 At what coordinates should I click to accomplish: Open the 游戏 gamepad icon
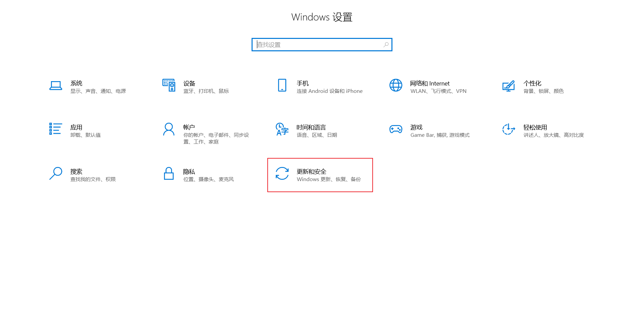tap(396, 129)
